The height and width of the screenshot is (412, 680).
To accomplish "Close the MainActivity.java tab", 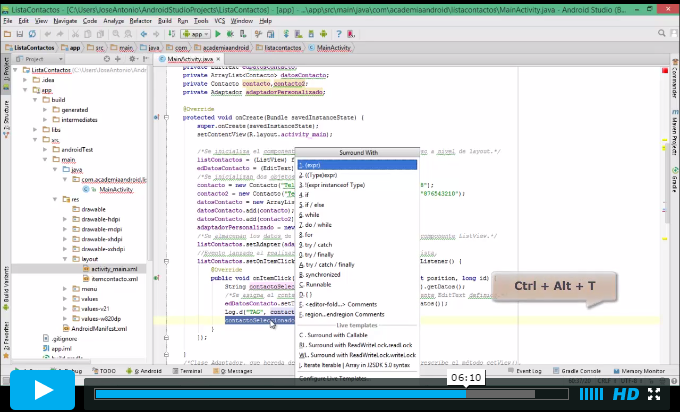I will click(218, 59).
